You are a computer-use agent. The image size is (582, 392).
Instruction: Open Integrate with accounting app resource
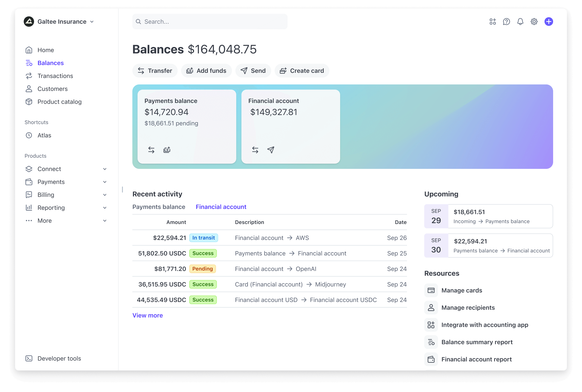[x=485, y=325]
